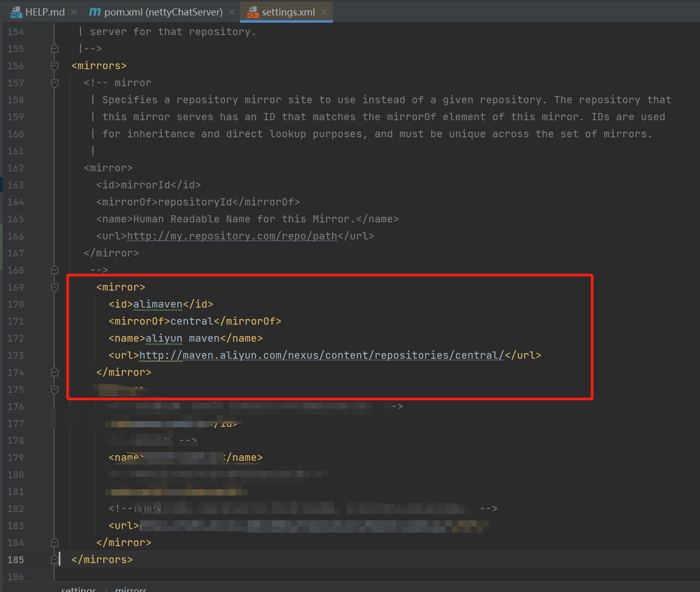Screen dimensions: 700x592
Task: Place the cursor on the <id>alimaven</id> line
Action: (x=161, y=304)
